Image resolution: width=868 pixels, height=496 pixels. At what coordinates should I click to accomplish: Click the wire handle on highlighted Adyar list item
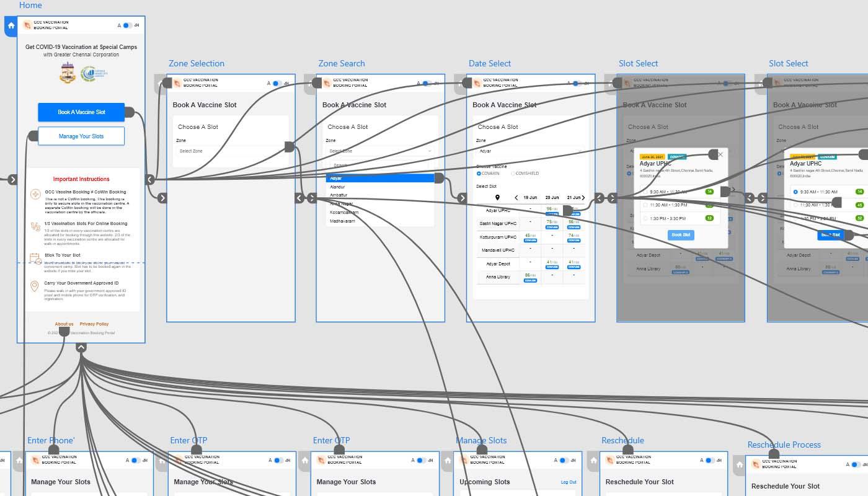click(x=438, y=178)
